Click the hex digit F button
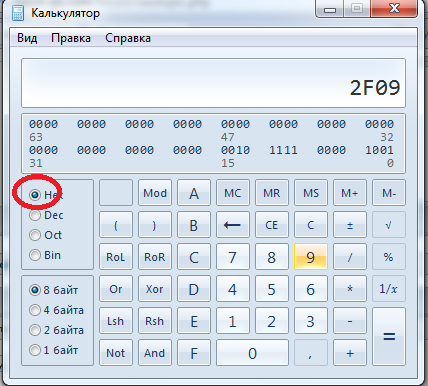Image resolution: width=428 pixels, height=386 pixels. [194, 353]
